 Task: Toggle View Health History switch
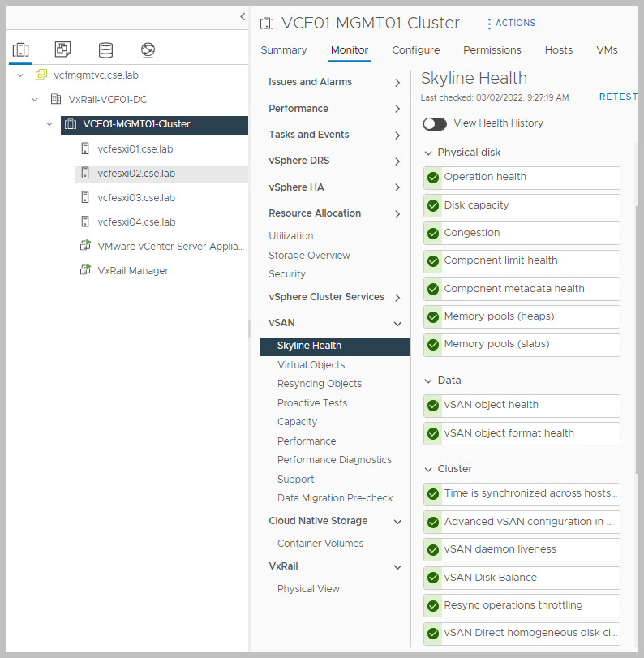[435, 123]
